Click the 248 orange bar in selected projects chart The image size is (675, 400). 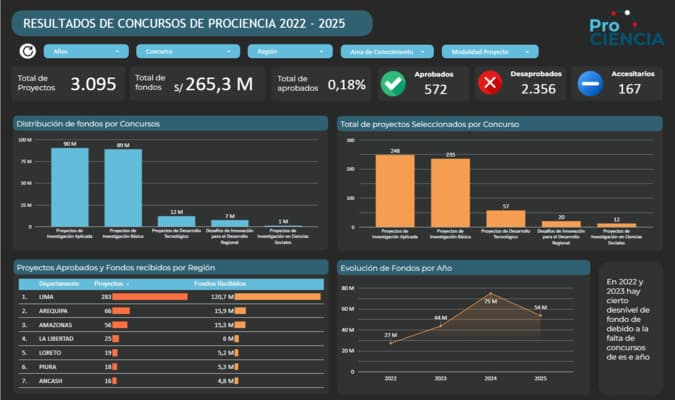pyautogui.click(x=395, y=191)
